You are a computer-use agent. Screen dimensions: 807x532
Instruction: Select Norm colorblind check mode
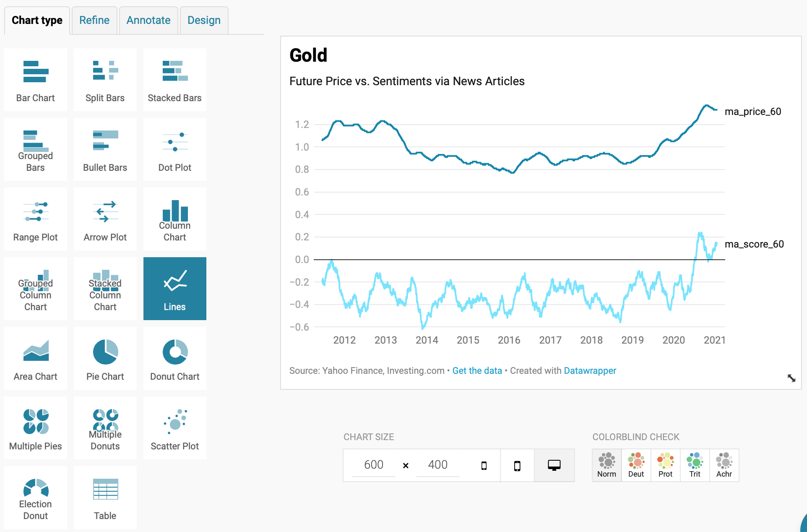click(607, 465)
